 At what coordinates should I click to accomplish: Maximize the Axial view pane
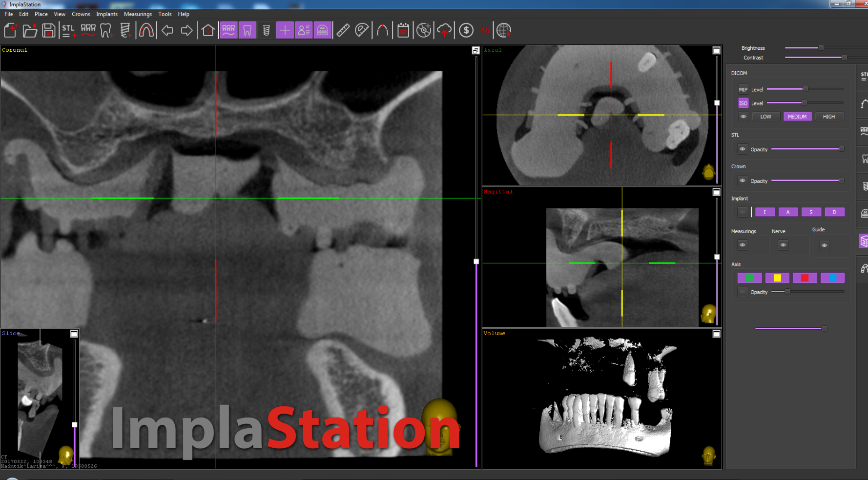coord(716,50)
